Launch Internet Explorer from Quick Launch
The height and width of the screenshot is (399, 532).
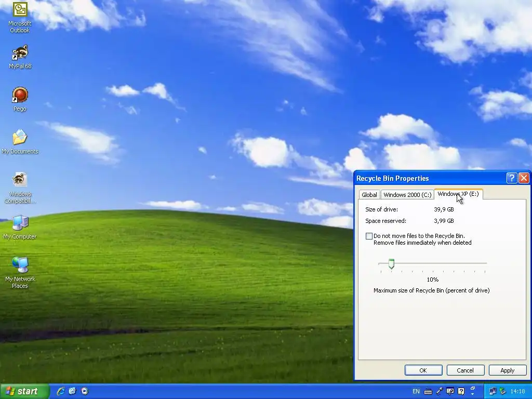click(61, 391)
